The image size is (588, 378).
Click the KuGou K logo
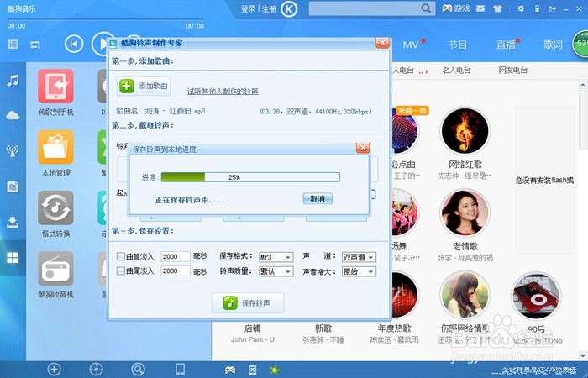289,9
